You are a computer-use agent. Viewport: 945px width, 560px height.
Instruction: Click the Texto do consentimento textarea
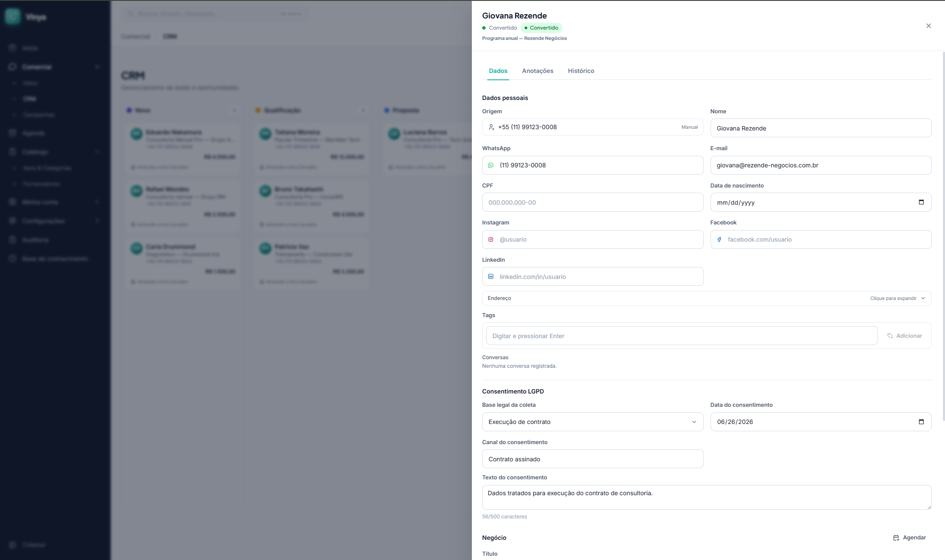(x=706, y=497)
